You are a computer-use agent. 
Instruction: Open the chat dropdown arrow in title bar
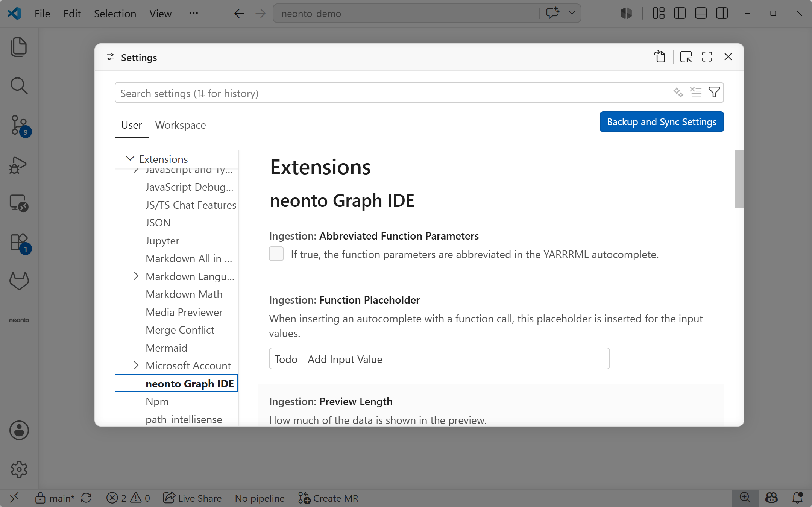pyautogui.click(x=572, y=13)
